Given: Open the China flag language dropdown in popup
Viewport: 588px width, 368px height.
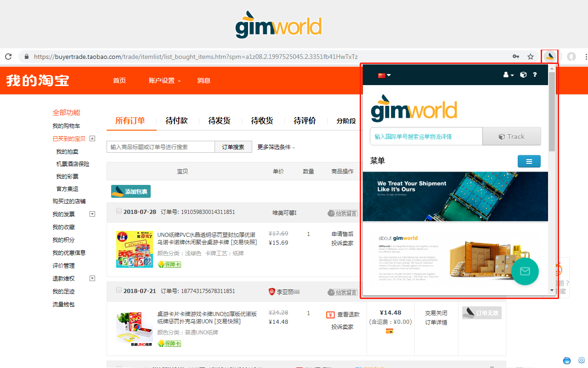Looking at the screenshot, I should pyautogui.click(x=384, y=74).
